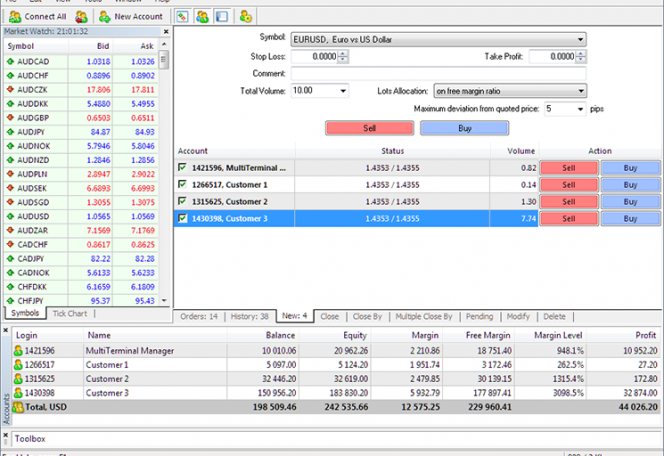
Task: Click the user icon for login 1430398
Action: tap(18, 393)
